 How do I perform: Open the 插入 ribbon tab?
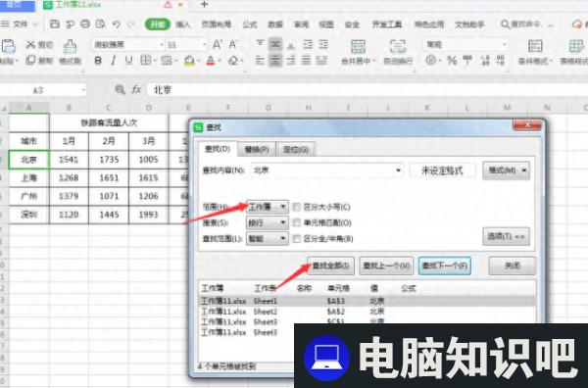click(183, 24)
